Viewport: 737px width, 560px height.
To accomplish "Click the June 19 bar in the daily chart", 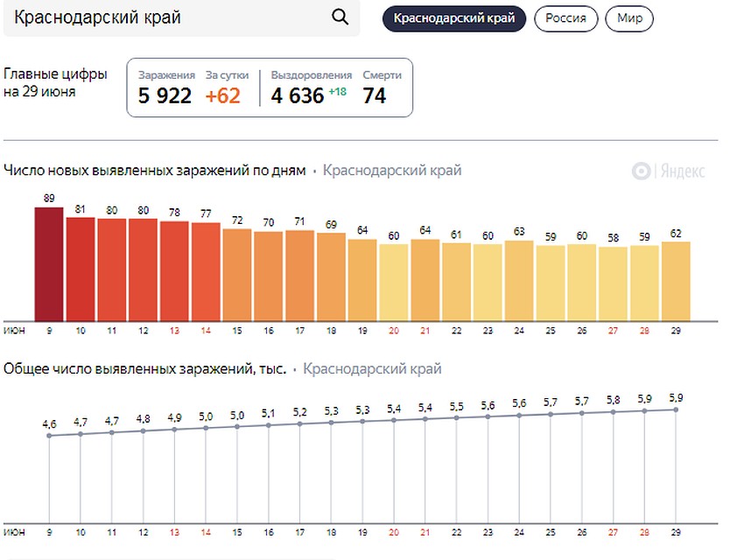I will pyautogui.click(x=362, y=280).
